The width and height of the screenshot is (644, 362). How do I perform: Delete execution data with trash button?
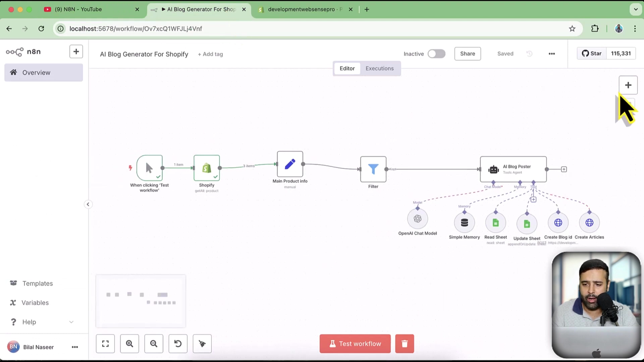point(405,344)
